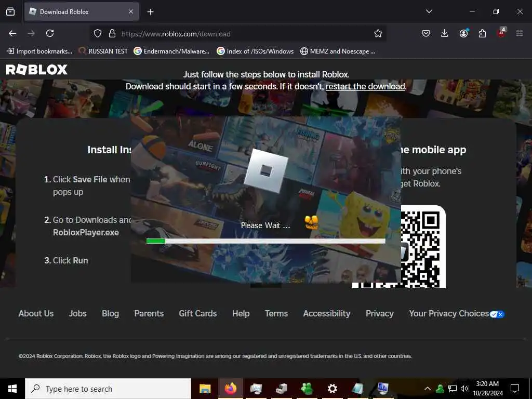Viewport: 532px width, 399px height.
Task: Close the Download Roblox tab
Action: point(131,11)
